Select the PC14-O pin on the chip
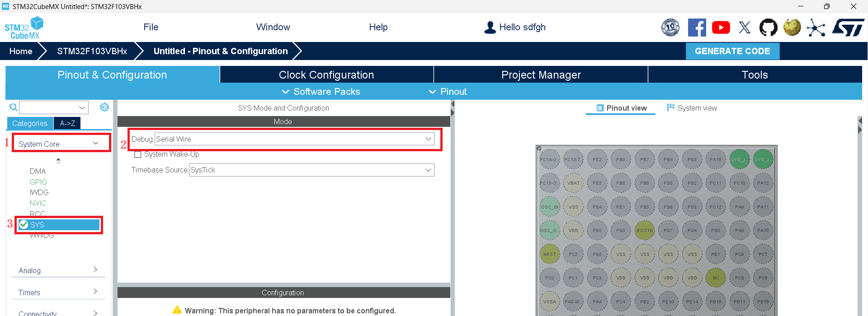Viewport: 868px width, 316px height. pos(549,159)
